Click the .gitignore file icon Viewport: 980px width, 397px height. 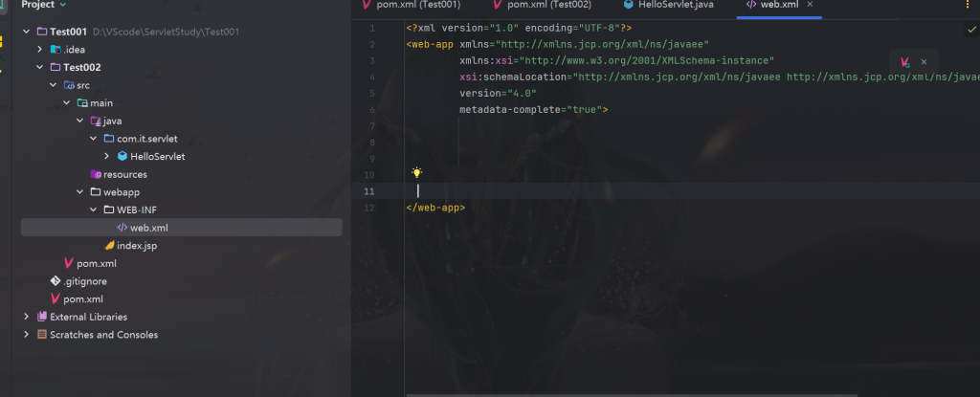tap(55, 281)
